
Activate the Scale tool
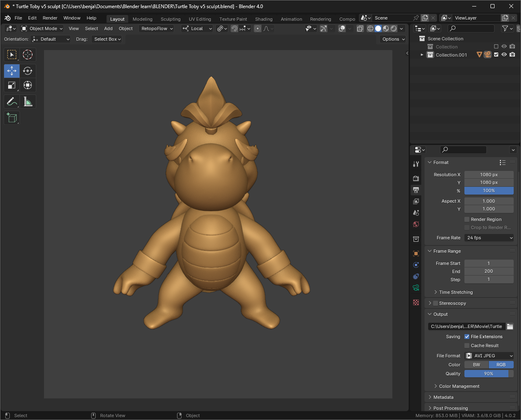click(x=12, y=85)
